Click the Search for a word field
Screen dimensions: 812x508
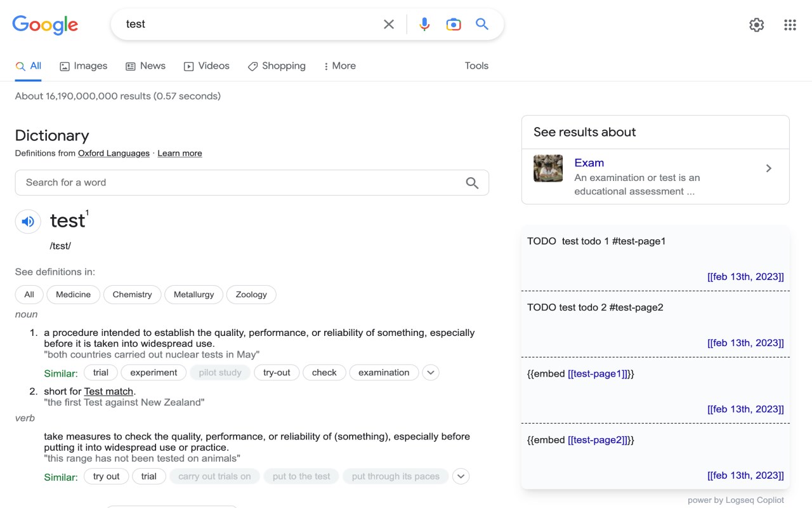pos(241,183)
